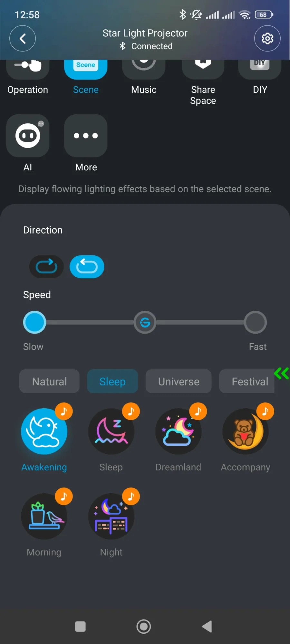Set speed to the Fast endpoint
This screenshot has width=290, height=644.
255,322
